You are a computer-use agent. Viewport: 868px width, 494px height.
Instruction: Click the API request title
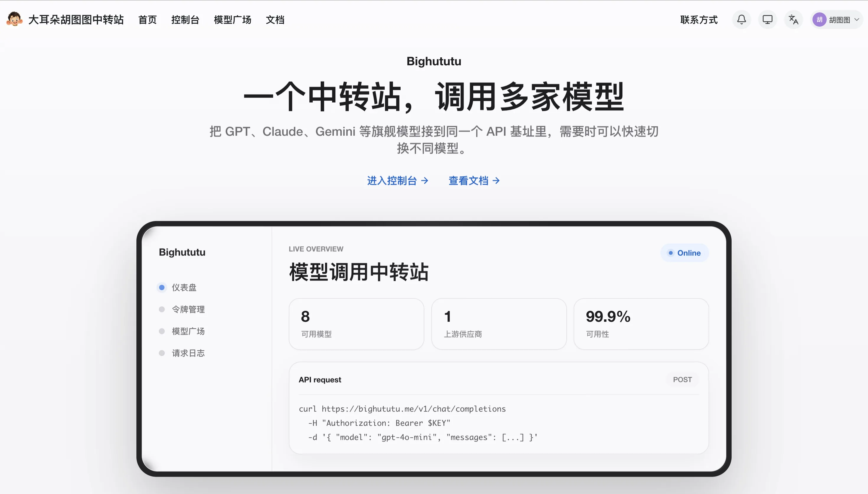coord(320,380)
